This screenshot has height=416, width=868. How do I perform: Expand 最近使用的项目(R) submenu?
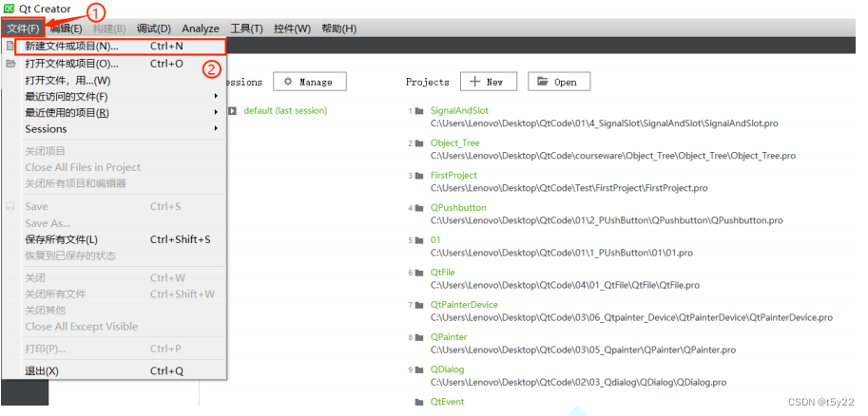tap(115, 113)
